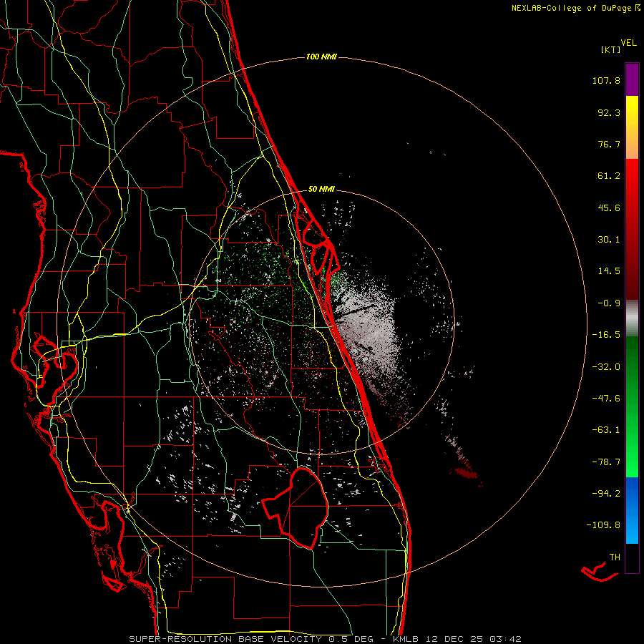Click the 50 NMI range ring label
Screen dimensions: 644x644
(321, 189)
